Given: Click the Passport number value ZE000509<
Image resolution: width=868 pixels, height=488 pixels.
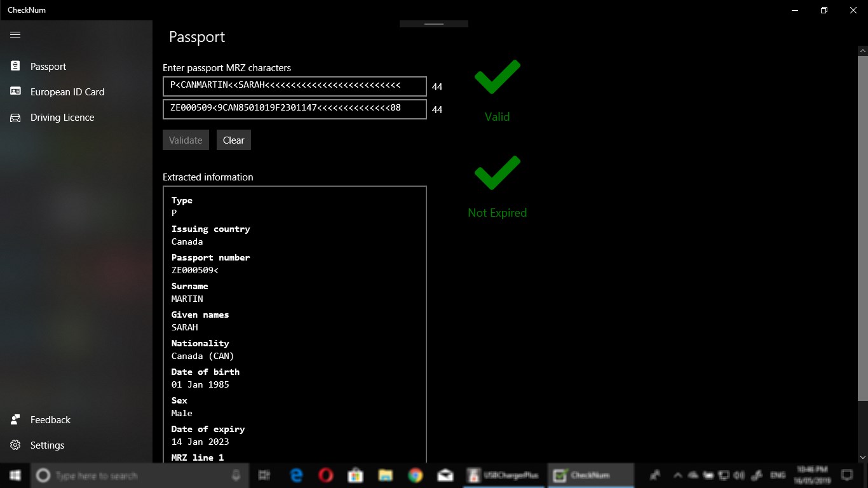Looking at the screenshot, I should coord(194,270).
